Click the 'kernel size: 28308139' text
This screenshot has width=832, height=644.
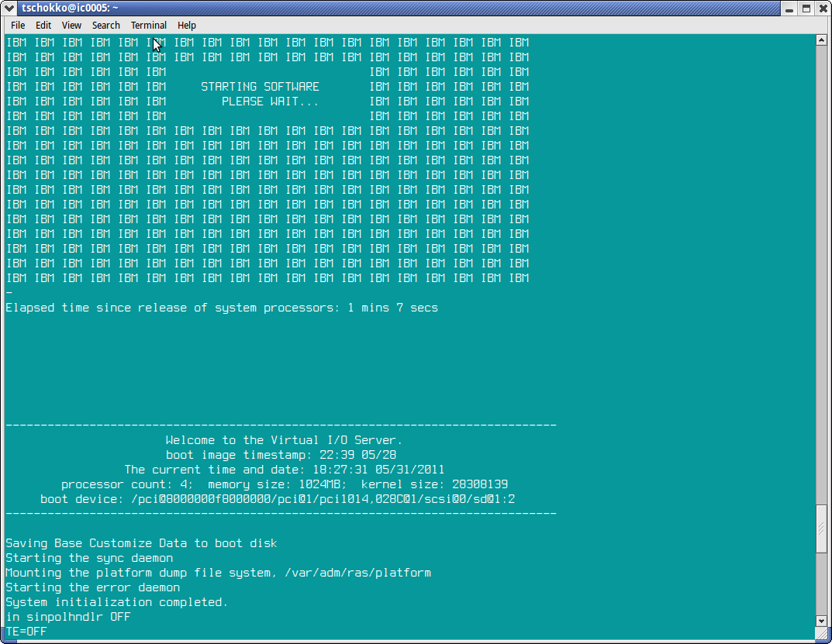[x=434, y=484]
